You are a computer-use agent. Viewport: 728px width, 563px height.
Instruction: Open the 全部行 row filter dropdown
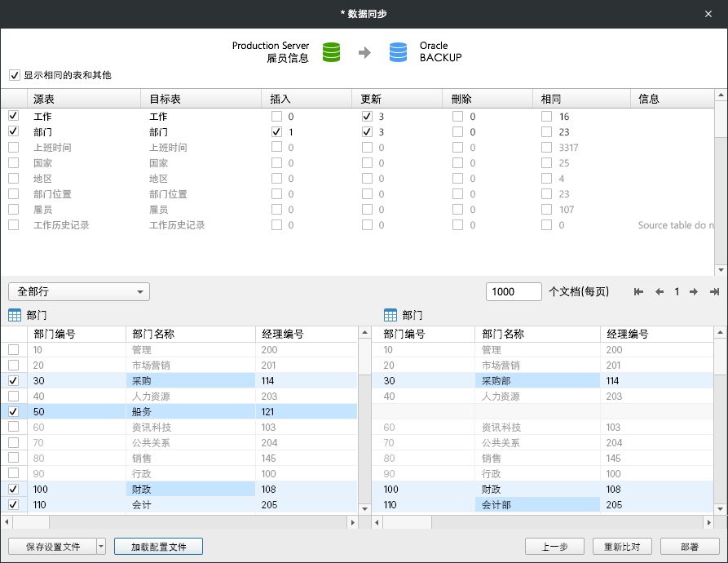point(79,292)
